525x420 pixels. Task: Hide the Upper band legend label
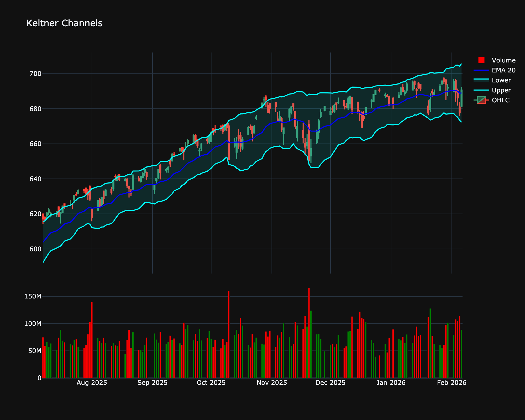click(501, 90)
